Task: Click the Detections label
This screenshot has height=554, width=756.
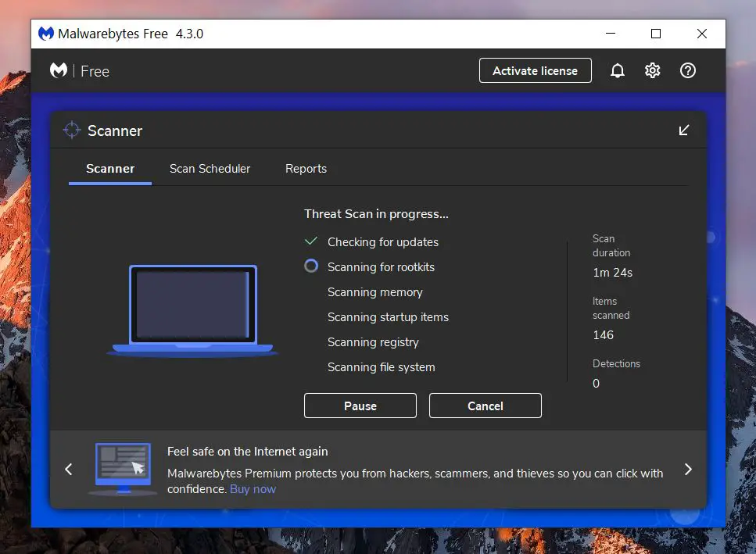Action: click(x=616, y=363)
